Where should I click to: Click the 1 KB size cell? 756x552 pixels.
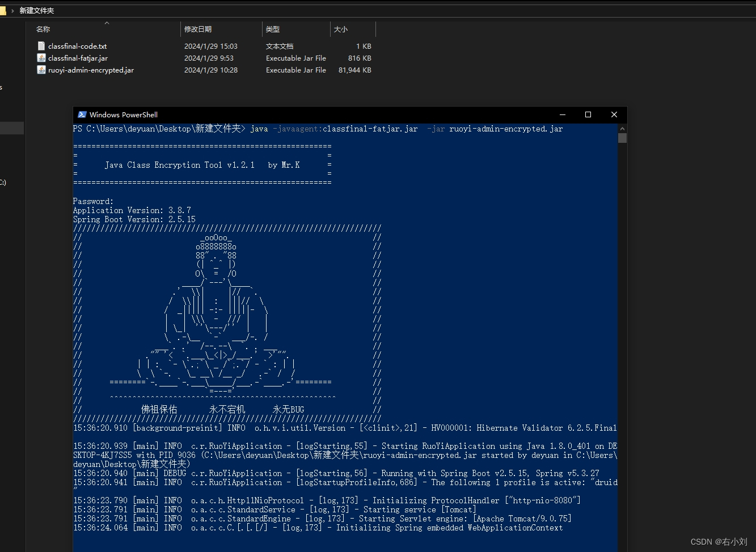(364, 46)
